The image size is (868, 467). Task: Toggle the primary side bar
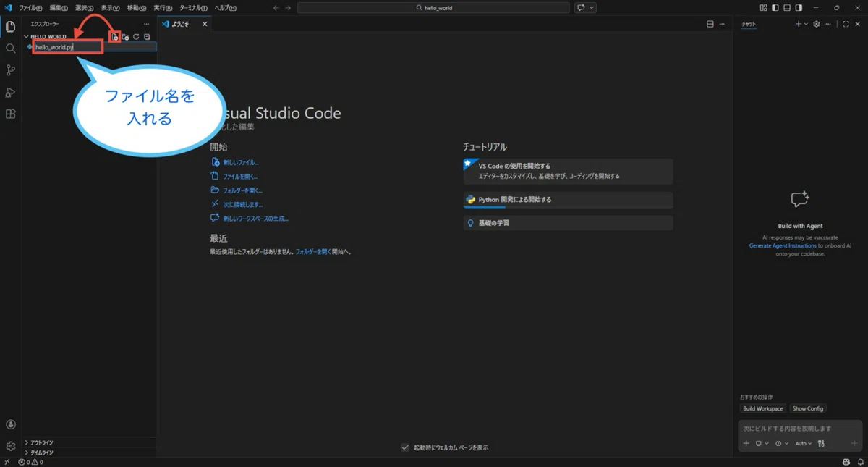coord(775,8)
